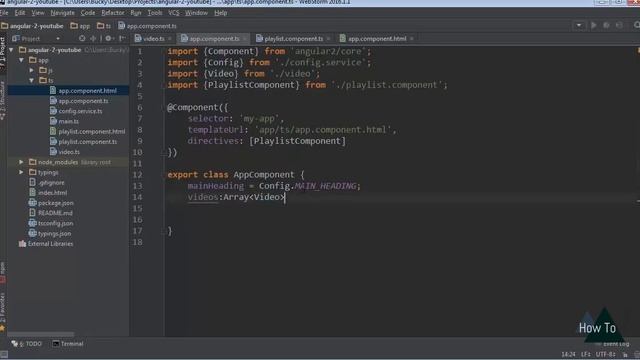Open the Edit menu
Image resolution: width=640 pixels, height=360 pixels.
click(x=20, y=13)
